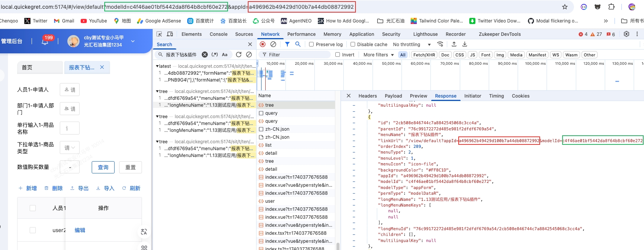Open the Chrome extensions puzzle icon

[x=611, y=7]
